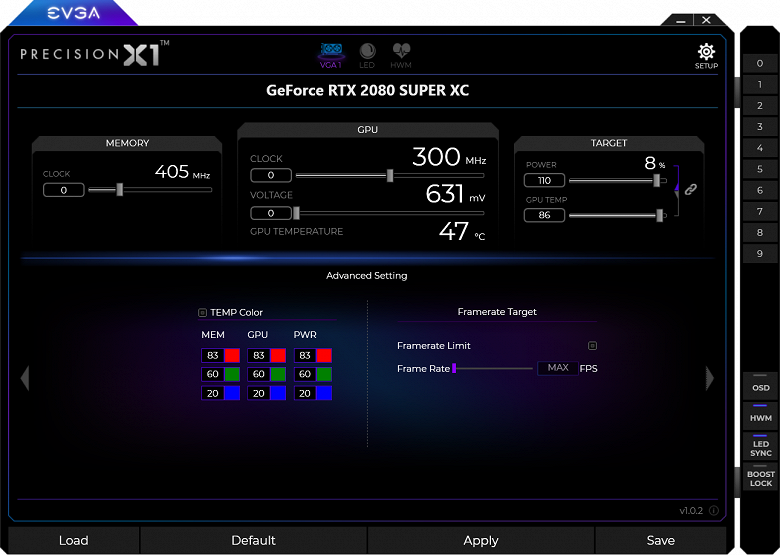Toggle the OSD on-screen display
This screenshot has height=555, width=780.
pyautogui.click(x=760, y=385)
